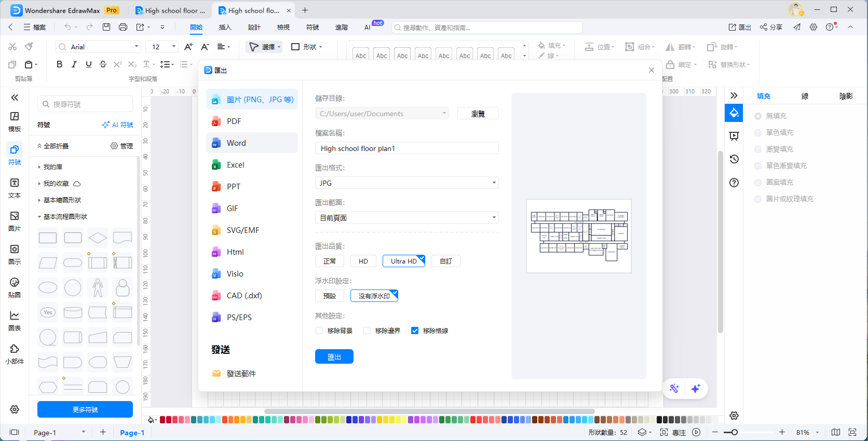The width and height of the screenshot is (868, 441).
Task: Click the file name input field
Action: [x=406, y=148]
